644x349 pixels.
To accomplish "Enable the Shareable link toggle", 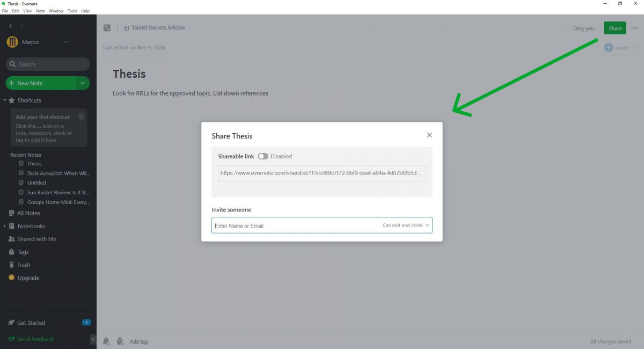I will coord(263,156).
